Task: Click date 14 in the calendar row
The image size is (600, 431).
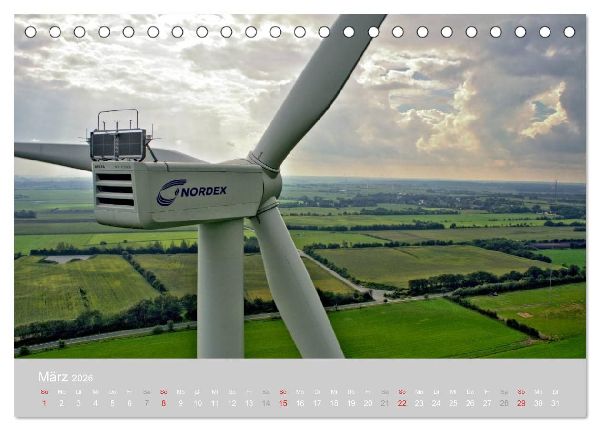Action: [266, 403]
